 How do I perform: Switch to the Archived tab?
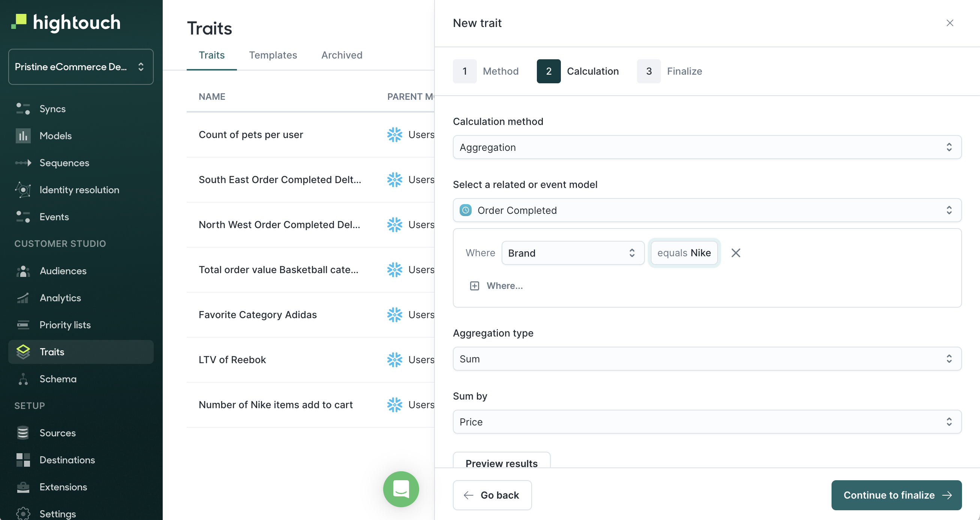click(x=342, y=55)
